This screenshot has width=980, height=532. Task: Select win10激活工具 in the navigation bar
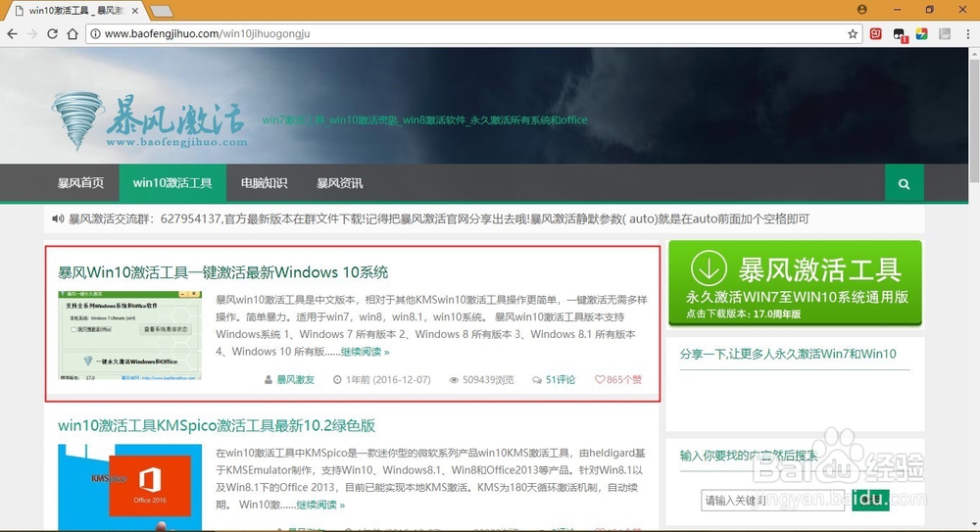tap(172, 183)
